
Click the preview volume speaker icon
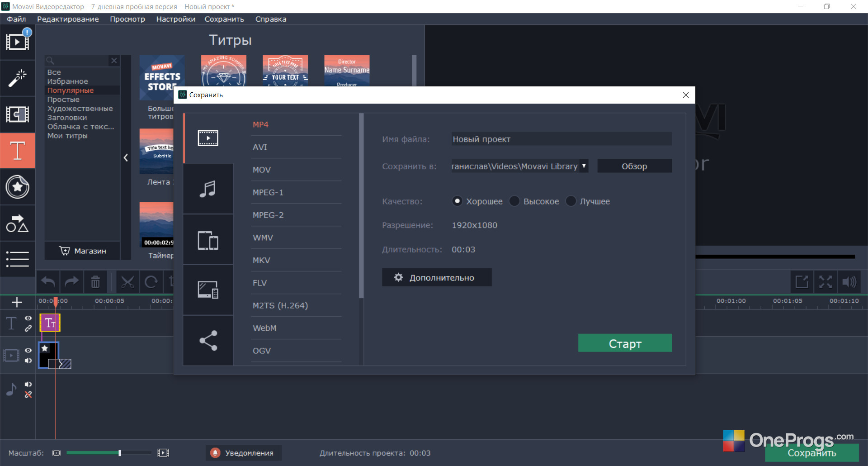[x=849, y=282]
